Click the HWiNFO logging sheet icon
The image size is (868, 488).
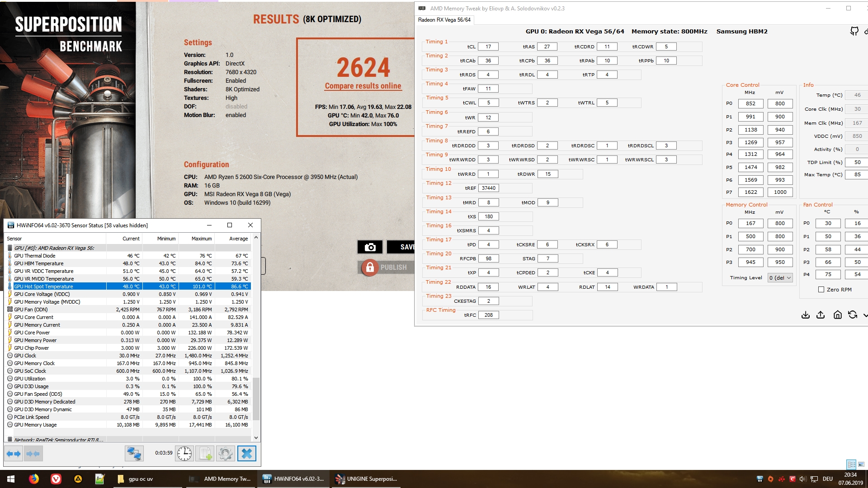click(205, 453)
